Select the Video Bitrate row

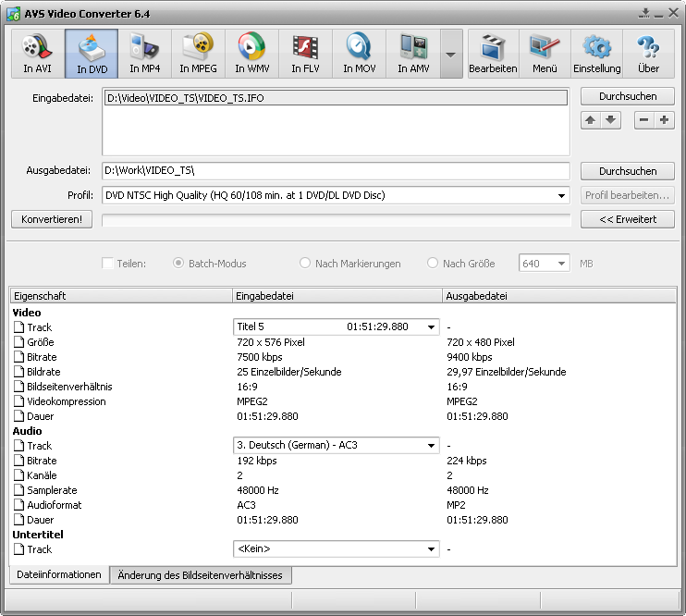coord(344,357)
